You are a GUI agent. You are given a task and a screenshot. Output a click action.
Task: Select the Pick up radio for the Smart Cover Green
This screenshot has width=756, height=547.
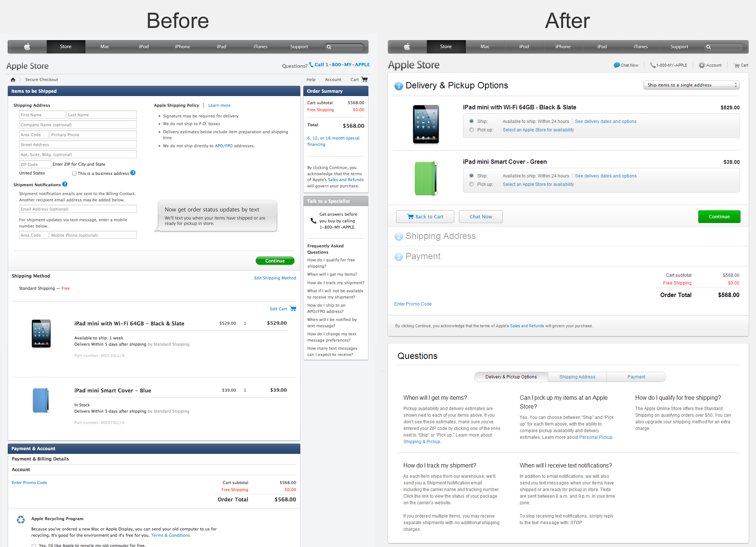click(471, 184)
